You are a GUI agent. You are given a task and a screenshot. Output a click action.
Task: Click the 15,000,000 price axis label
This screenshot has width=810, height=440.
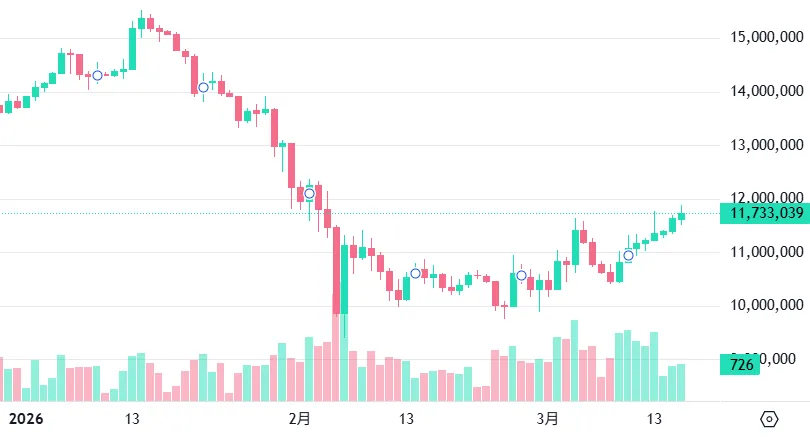(x=765, y=38)
